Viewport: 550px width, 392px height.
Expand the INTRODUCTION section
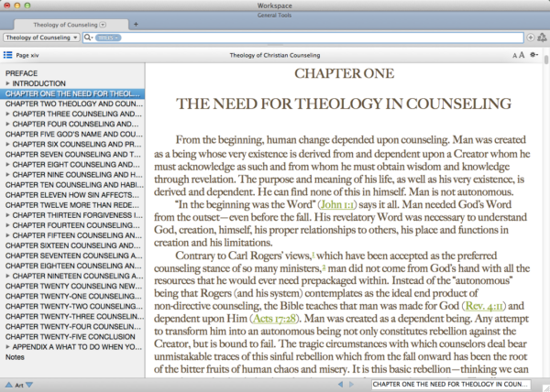point(7,83)
